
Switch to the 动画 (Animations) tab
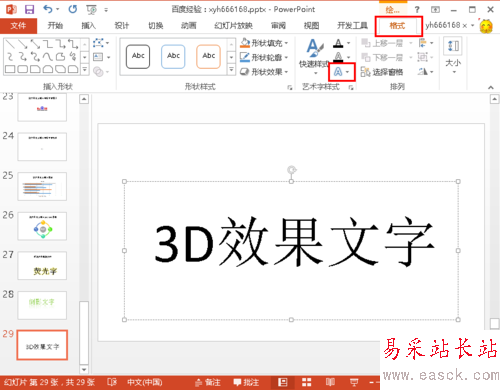[x=189, y=26]
